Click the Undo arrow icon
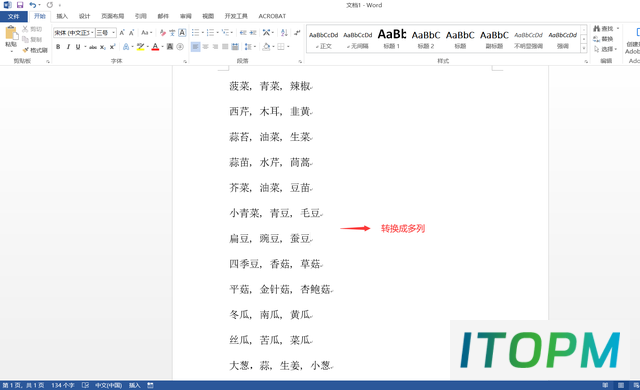640x390 pixels. [x=33, y=5]
